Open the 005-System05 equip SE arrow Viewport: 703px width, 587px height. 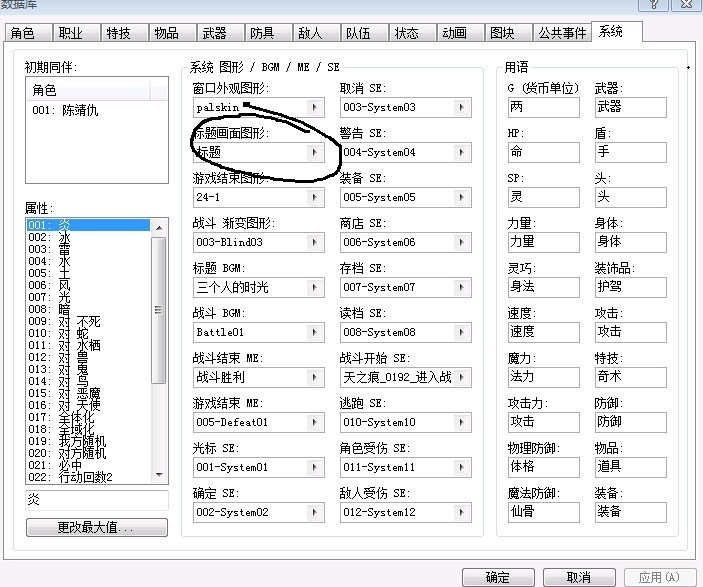click(461, 197)
